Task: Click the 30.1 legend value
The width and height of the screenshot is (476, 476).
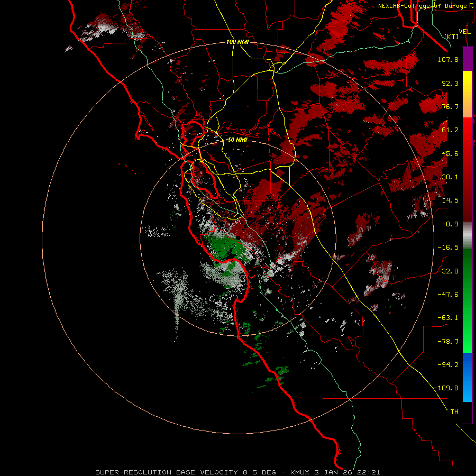Action: (450, 177)
